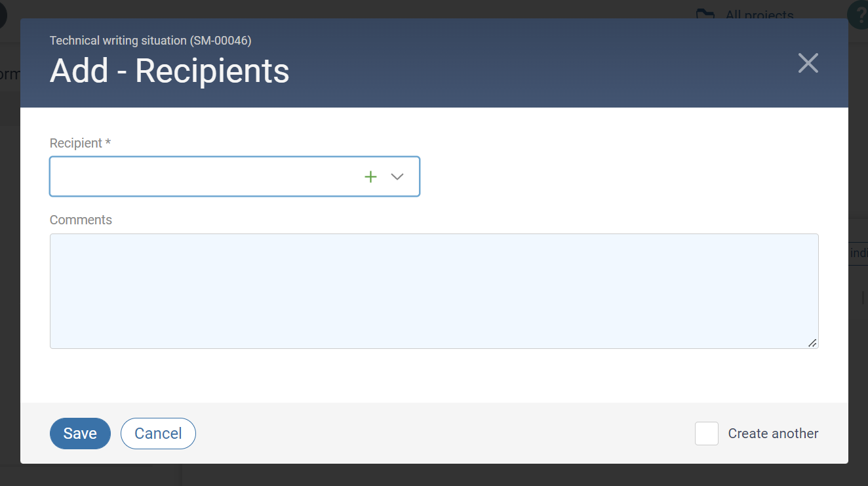Click the Add - Recipients dialog title bar

coord(169,71)
